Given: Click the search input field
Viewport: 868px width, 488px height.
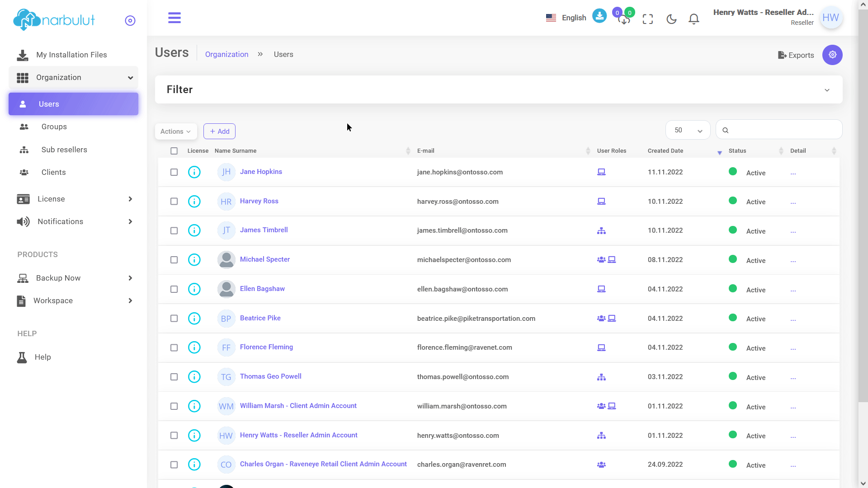Looking at the screenshot, I should coord(778,130).
